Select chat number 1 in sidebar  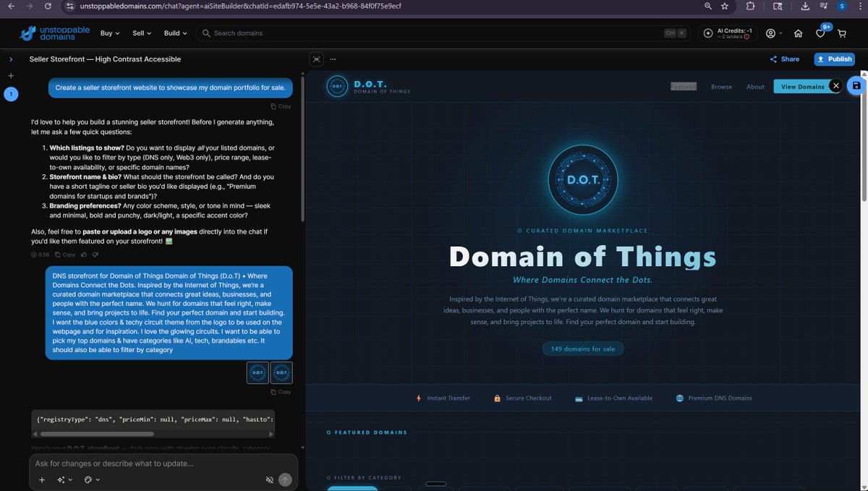pyautogui.click(x=11, y=94)
